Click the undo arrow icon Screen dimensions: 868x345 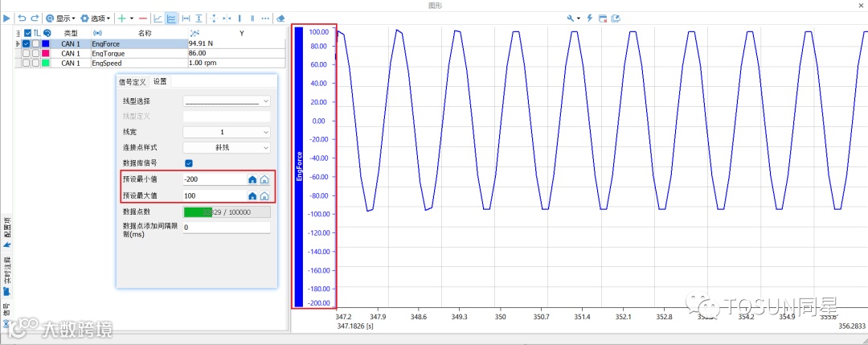click(23, 18)
